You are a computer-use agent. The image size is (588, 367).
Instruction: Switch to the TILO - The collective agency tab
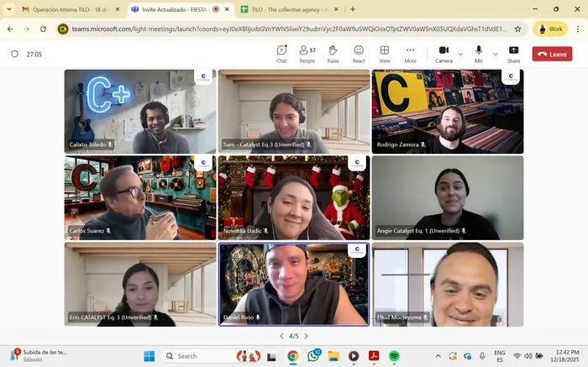287,9
